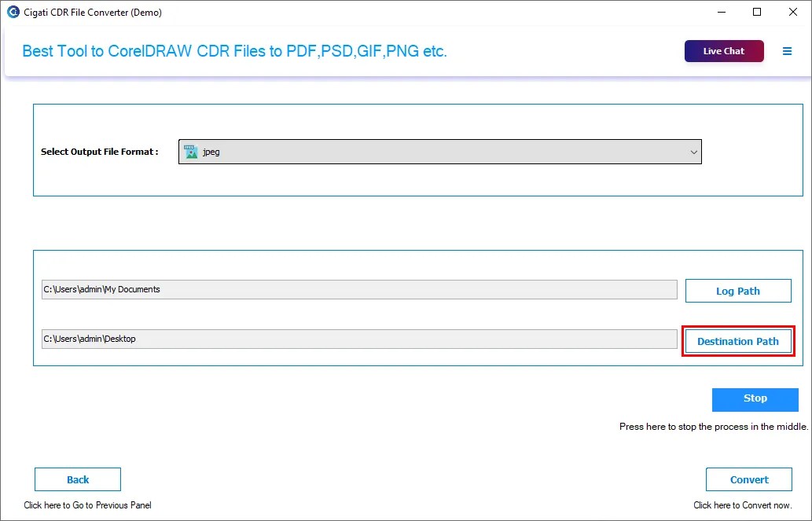Minimize the Cigati CDR Converter window
812x521 pixels.
tap(721, 12)
